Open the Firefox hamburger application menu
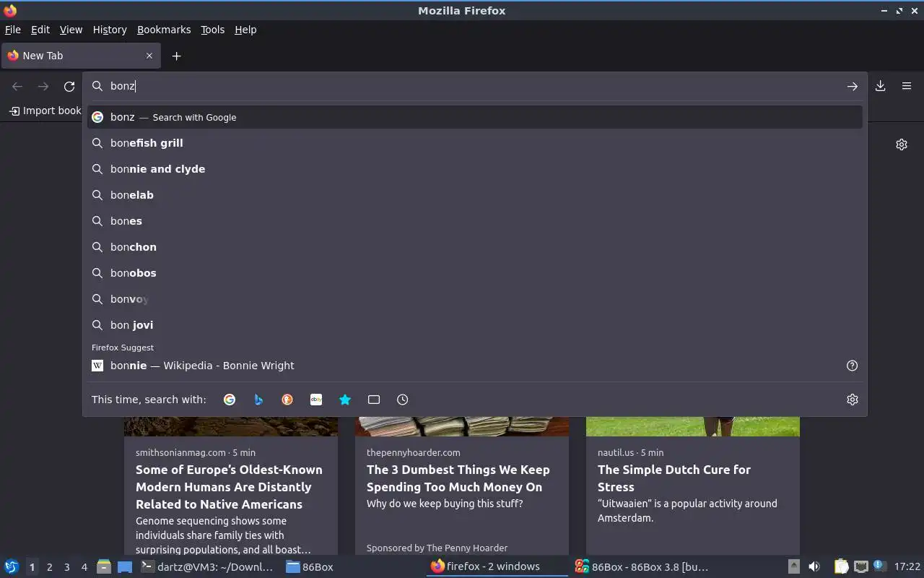924x578 pixels. 907,86
